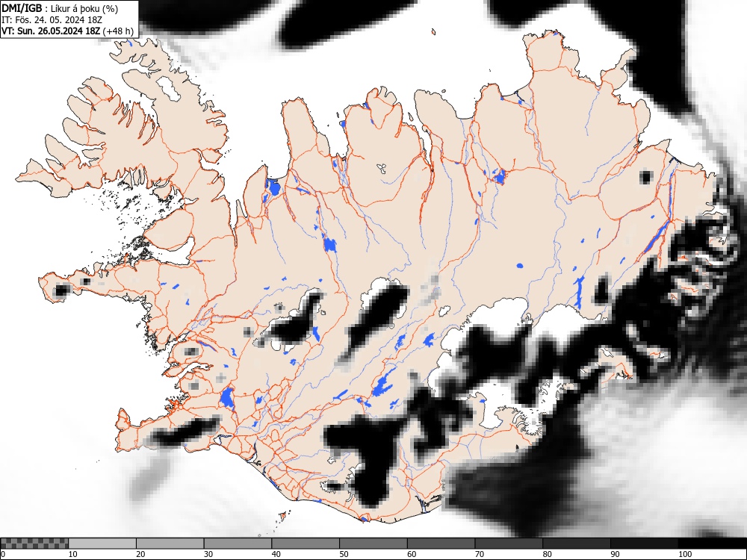This screenshot has width=747, height=560.
Task: Pick the legend swatch between 30 and 40
Action: click(x=238, y=544)
